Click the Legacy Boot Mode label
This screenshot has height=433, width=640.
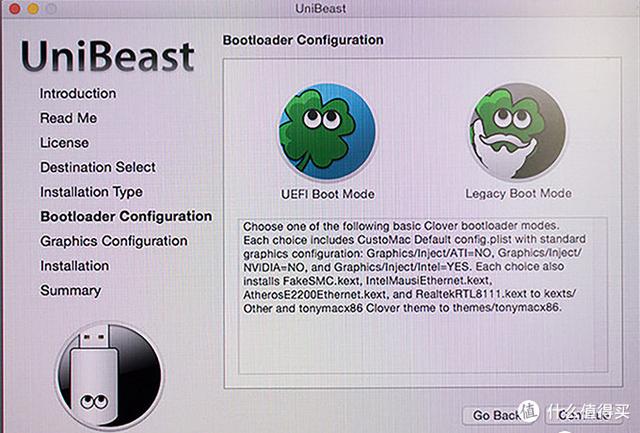tap(518, 193)
